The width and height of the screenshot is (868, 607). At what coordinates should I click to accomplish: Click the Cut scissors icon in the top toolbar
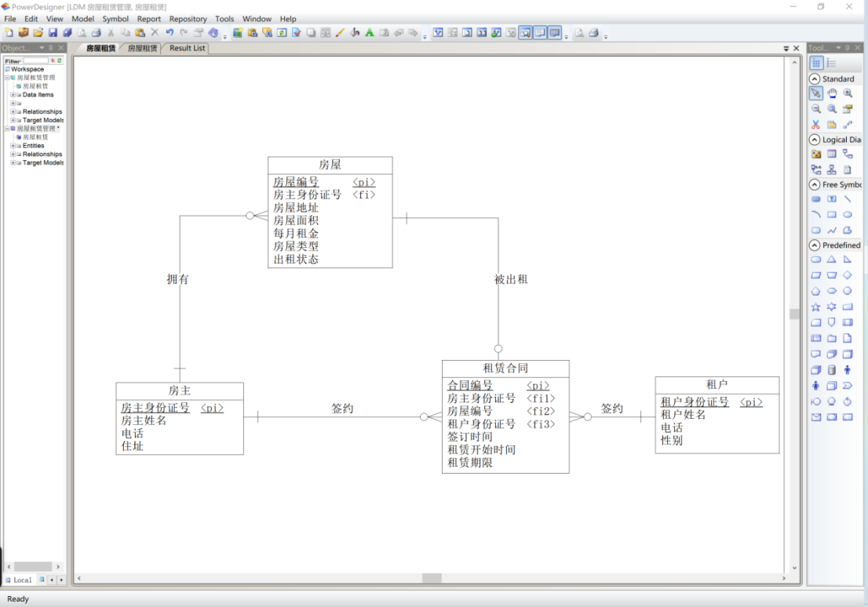pos(111,33)
